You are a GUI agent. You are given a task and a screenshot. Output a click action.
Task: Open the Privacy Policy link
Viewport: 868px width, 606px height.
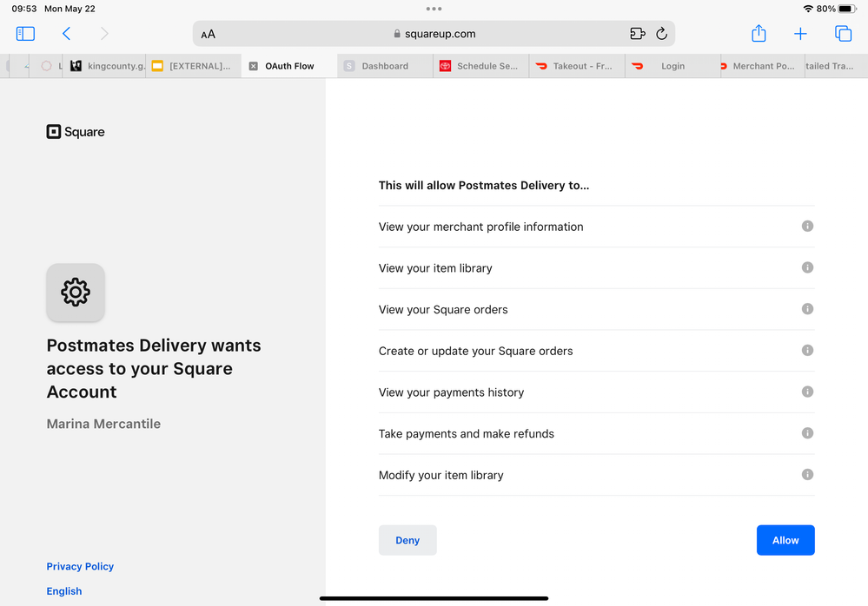(80, 566)
